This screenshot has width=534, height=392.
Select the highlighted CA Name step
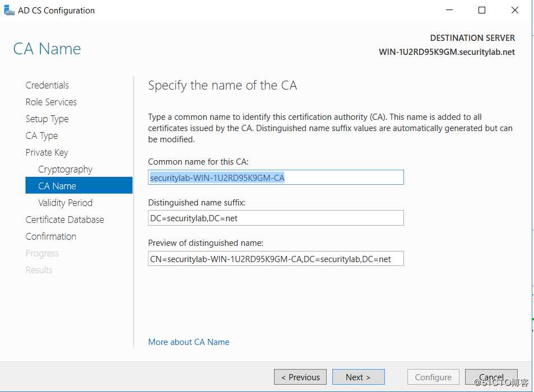coord(78,185)
